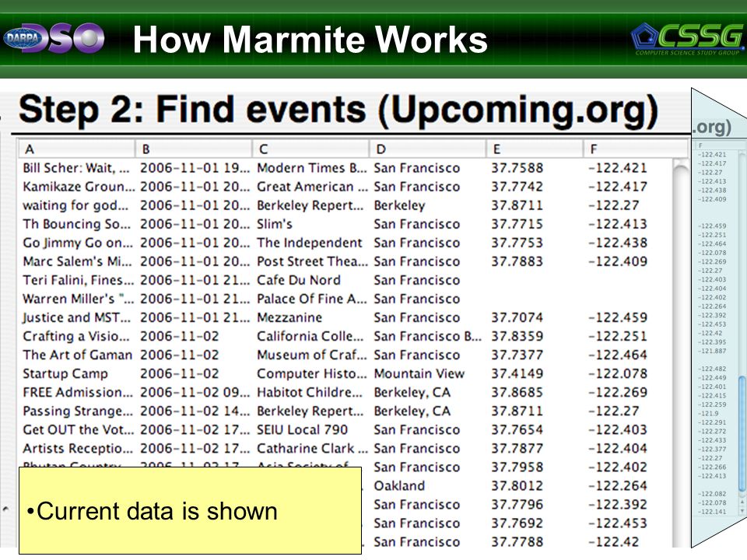Select column header C
The width and height of the screenshot is (747, 560).
click(x=310, y=149)
